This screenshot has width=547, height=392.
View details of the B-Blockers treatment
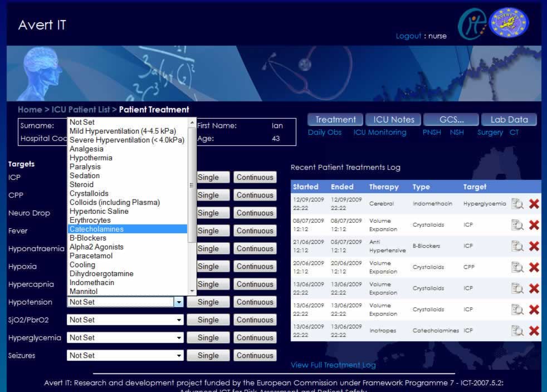[517, 246]
